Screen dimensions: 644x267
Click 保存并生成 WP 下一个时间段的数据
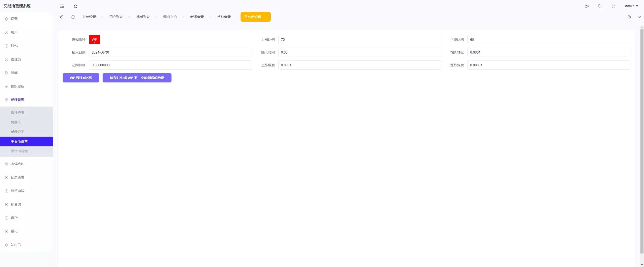[137, 78]
